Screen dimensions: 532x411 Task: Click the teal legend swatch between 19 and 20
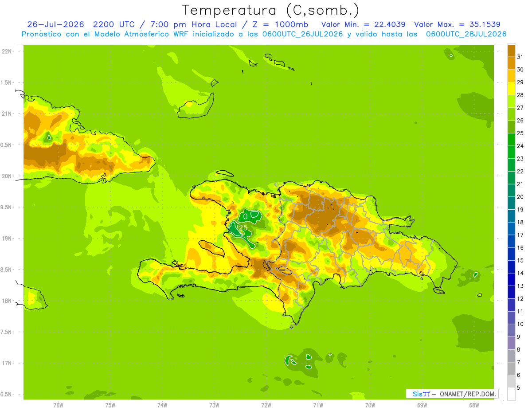click(x=511, y=203)
